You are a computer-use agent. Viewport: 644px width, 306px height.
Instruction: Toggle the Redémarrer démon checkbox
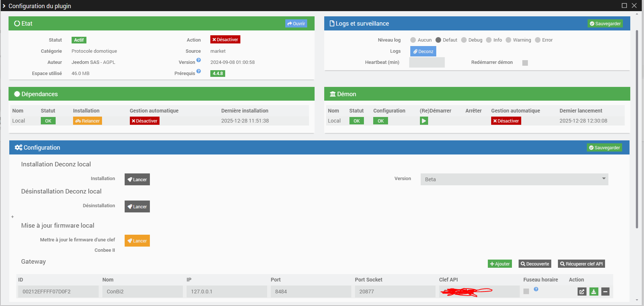[525, 63]
